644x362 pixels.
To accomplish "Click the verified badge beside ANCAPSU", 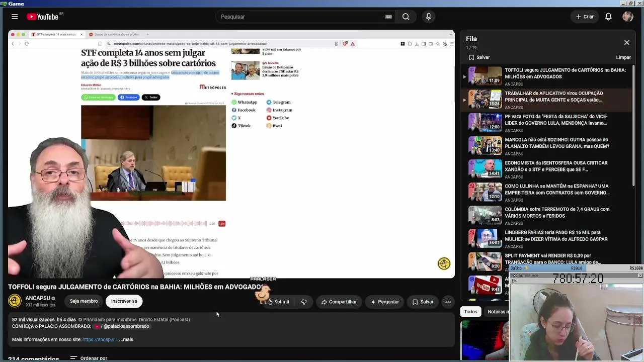I will (53, 298).
